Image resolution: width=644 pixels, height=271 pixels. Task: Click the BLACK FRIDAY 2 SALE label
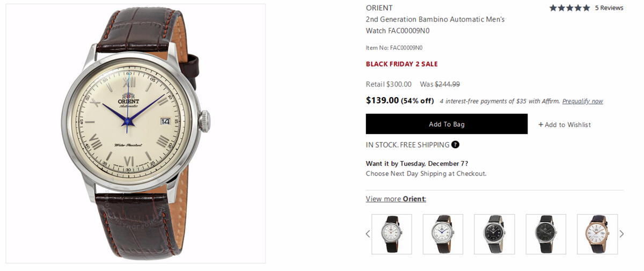pos(401,64)
